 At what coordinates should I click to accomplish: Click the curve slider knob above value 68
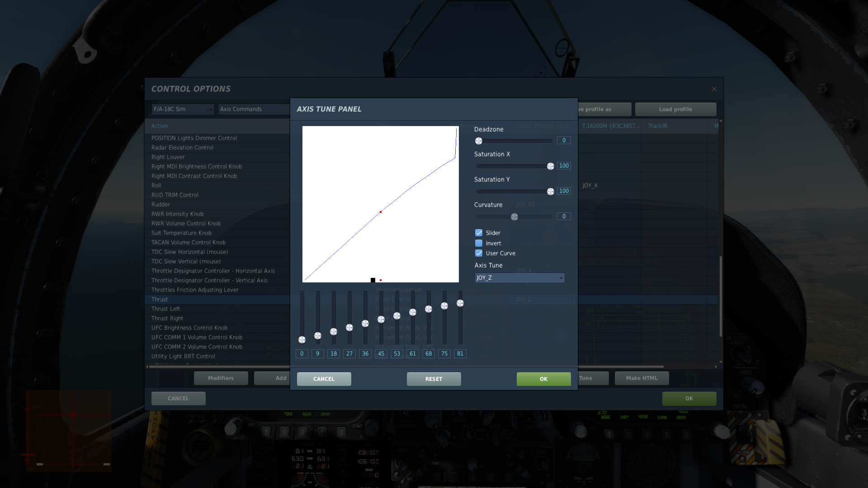click(429, 309)
